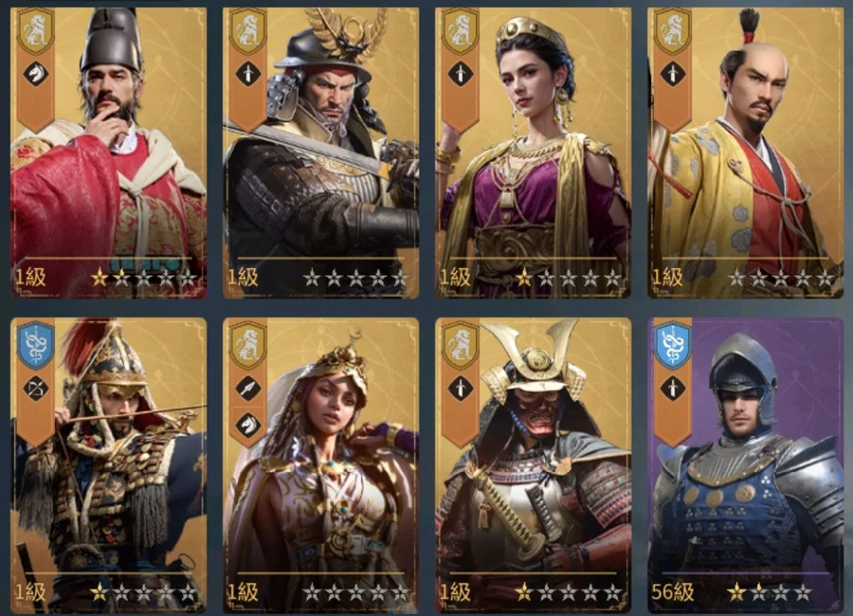Click the cavalry horse icon on red-robed hero card
This screenshot has width=853, height=616.
pyautogui.click(x=35, y=74)
